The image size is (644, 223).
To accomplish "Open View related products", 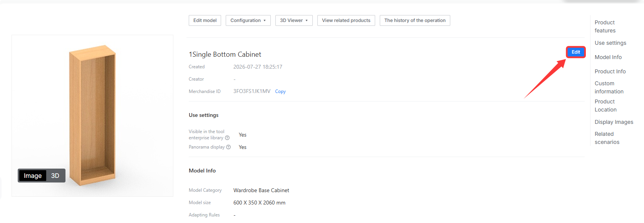I will 346,20.
